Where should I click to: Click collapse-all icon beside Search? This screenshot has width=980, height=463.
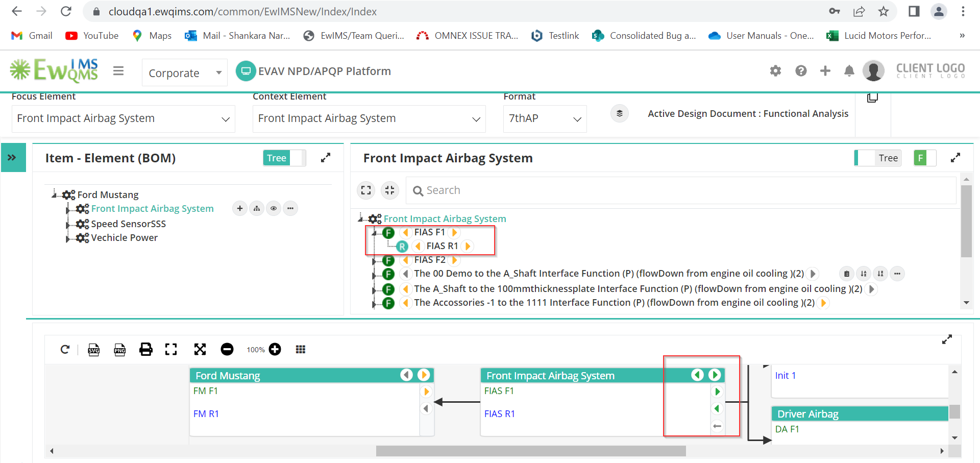[390, 190]
